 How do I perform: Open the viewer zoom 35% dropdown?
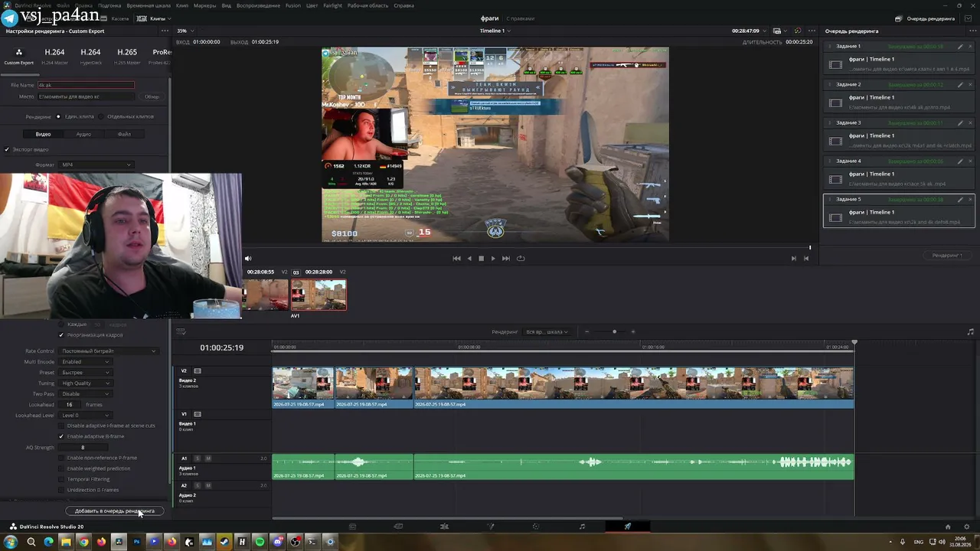click(185, 31)
